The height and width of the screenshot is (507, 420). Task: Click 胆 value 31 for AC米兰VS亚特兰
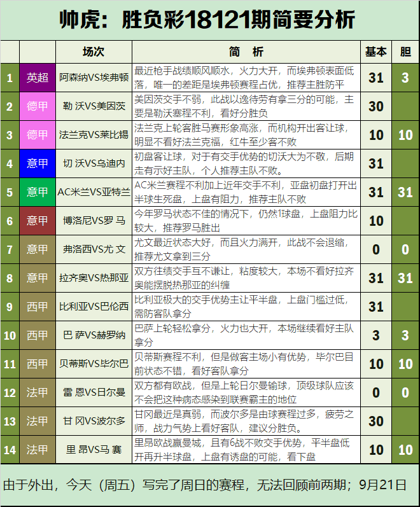[x=405, y=192]
